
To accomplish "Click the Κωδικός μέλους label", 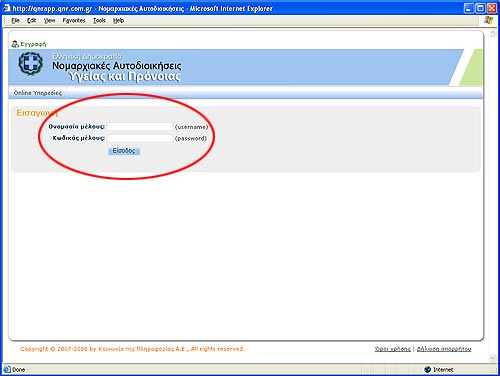I will click(79, 138).
